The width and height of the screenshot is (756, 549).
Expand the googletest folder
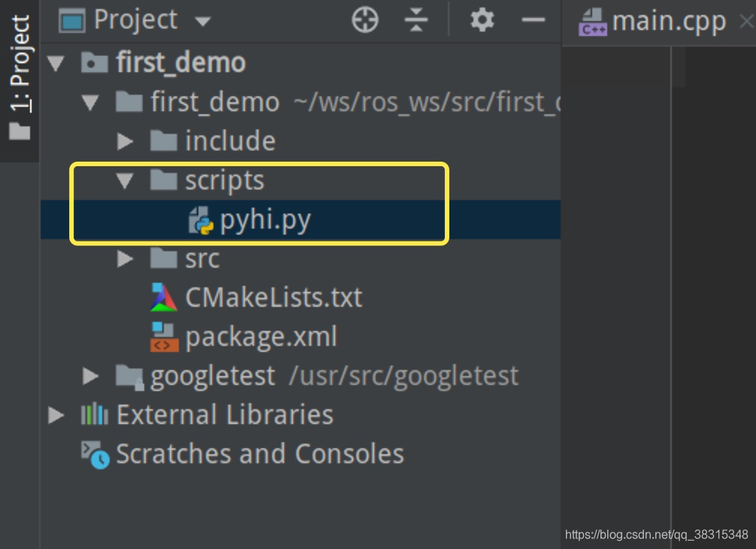coord(90,376)
